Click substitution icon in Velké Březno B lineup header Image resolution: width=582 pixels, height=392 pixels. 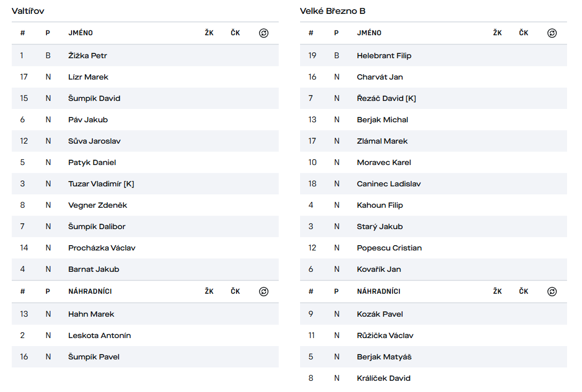pos(552,33)
